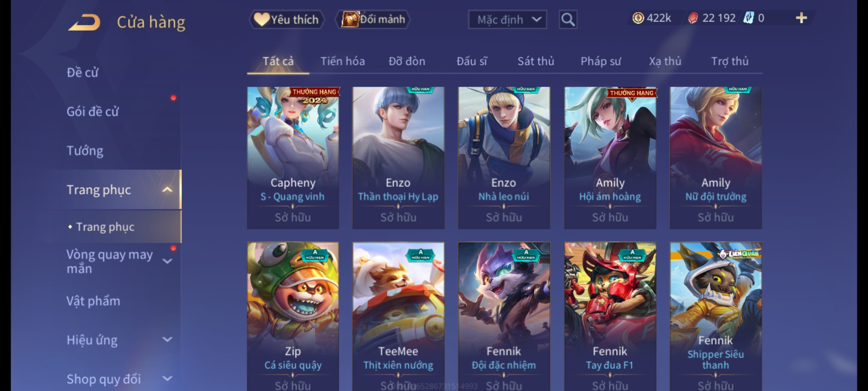Viewport: 868px width, 391px height.
Task: Switch to the Pháp sư tab
Action: click(601, 61)
